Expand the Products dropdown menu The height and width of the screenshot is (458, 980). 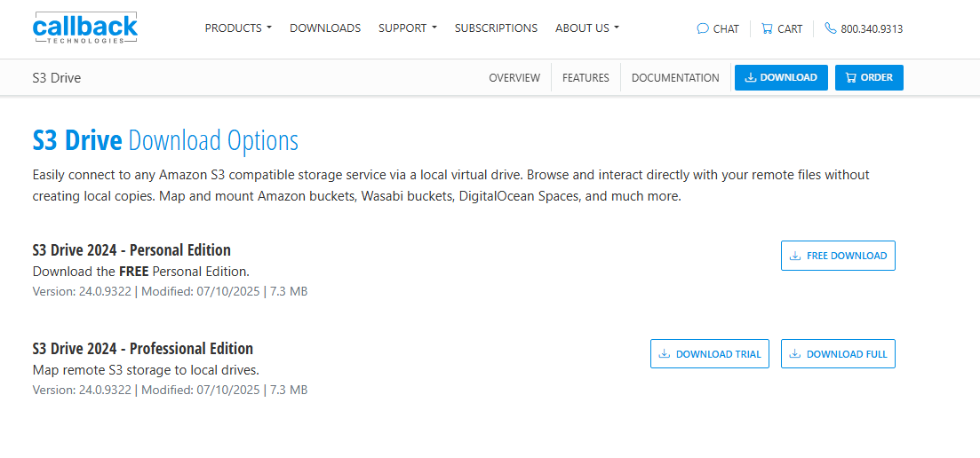pos(238,28)
